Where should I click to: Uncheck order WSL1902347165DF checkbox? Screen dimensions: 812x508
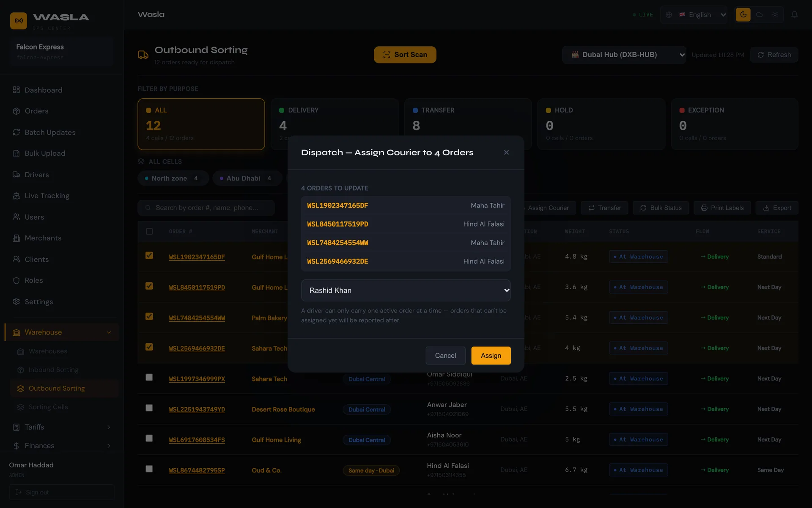pos(149,255)
